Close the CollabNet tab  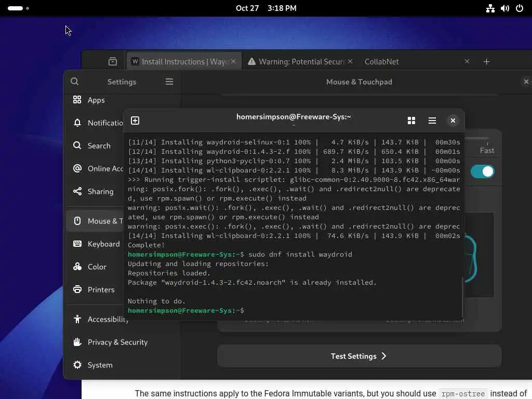point(467,61)
